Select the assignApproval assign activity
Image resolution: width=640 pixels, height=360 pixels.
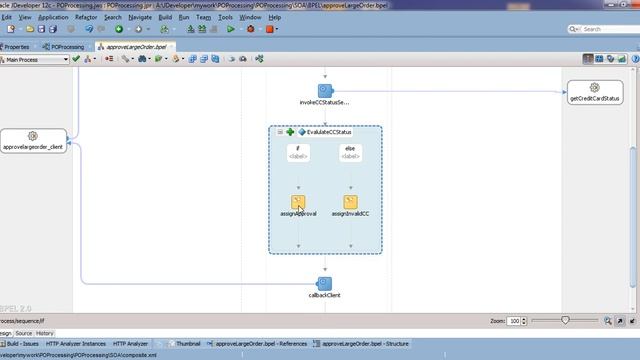tap(298, 202)
